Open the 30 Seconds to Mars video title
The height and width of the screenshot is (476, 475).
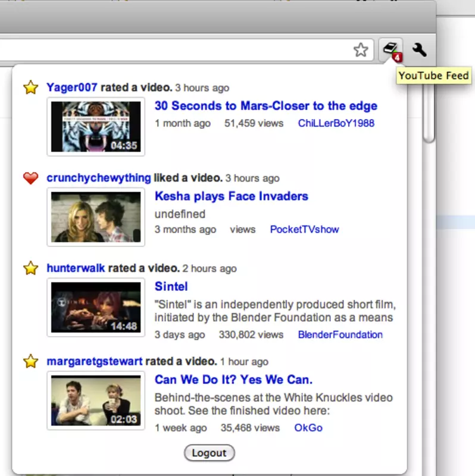click(x=265, y=106)
